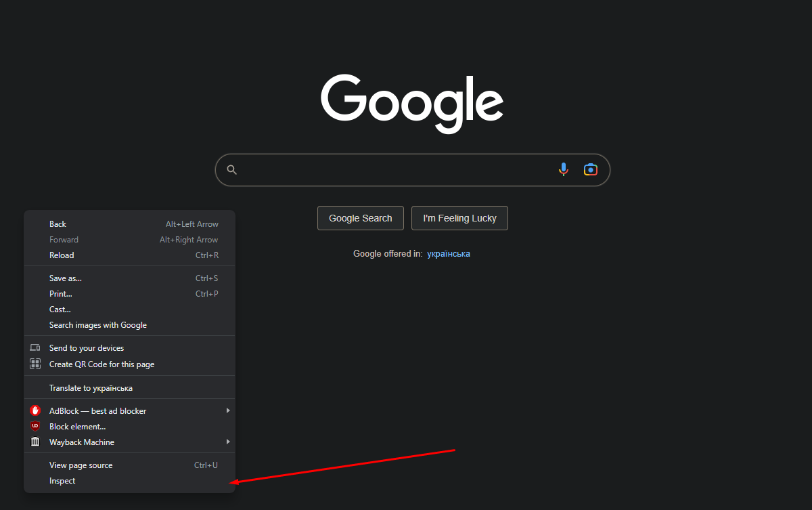Click the AdBlock red hand icon
812x510 pixels.
(35, 410)
